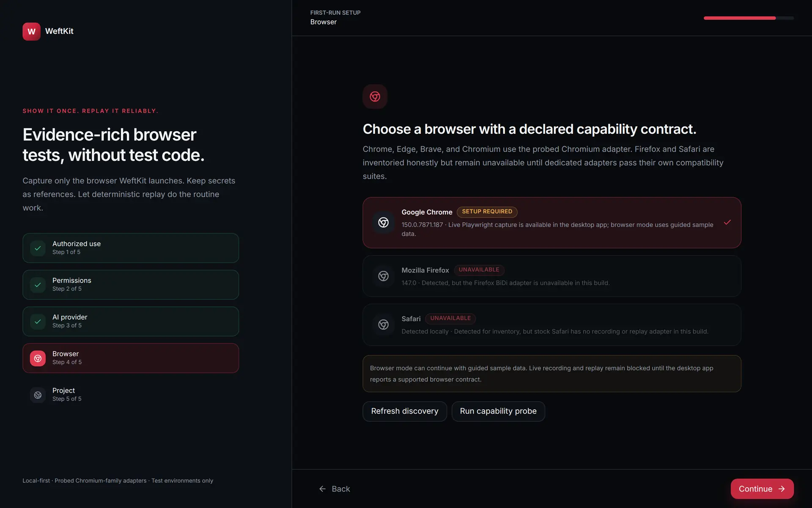The width and height of the screenshot is (812, 508).
Task: Click the UNAVAILABLE badge beside Safari
Action: point(450,318)
